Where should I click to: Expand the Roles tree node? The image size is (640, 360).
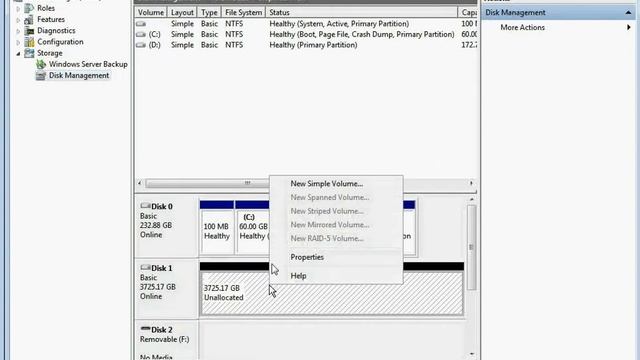coord(18,9)
